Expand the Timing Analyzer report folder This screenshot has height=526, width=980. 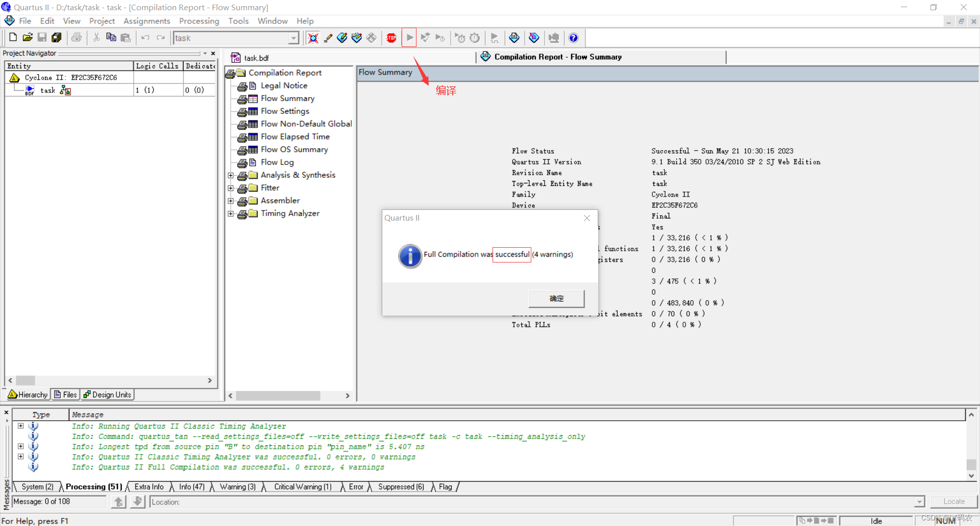(x=231, y=213)
